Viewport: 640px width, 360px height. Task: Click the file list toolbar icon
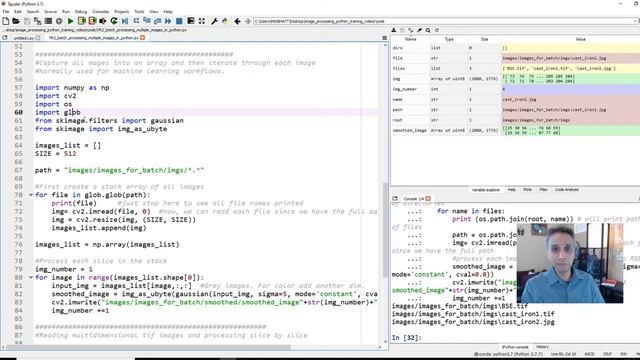(x=48, y=21)
